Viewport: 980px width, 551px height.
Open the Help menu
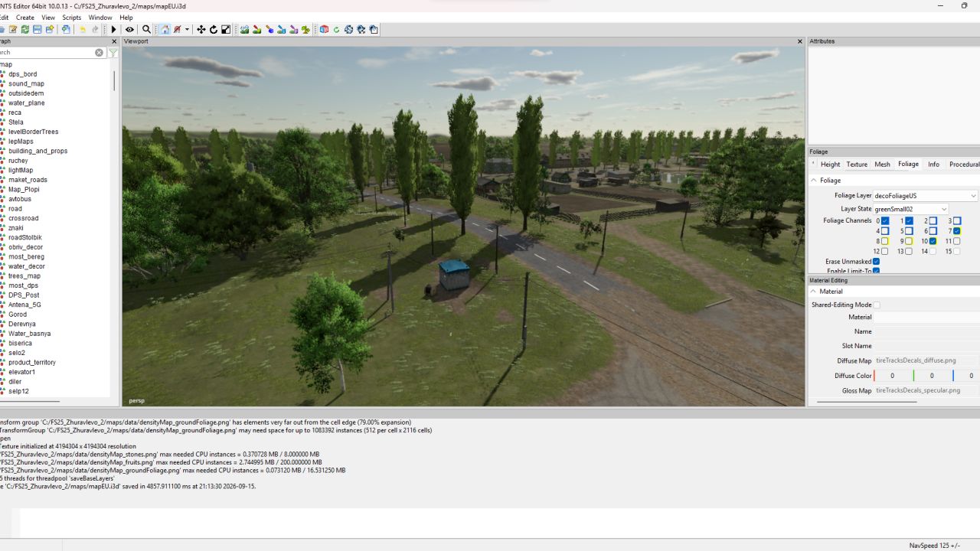click(126, 18)
